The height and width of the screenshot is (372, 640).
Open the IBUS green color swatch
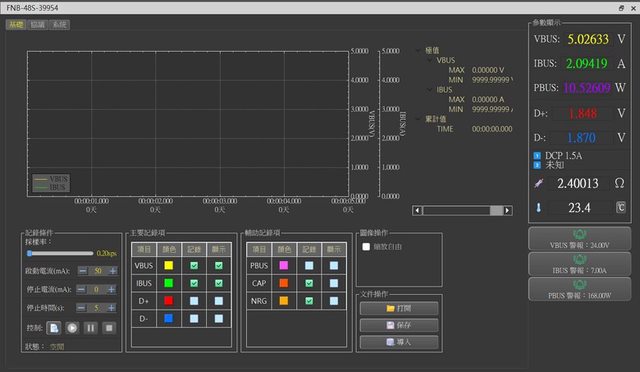point(169,283)
